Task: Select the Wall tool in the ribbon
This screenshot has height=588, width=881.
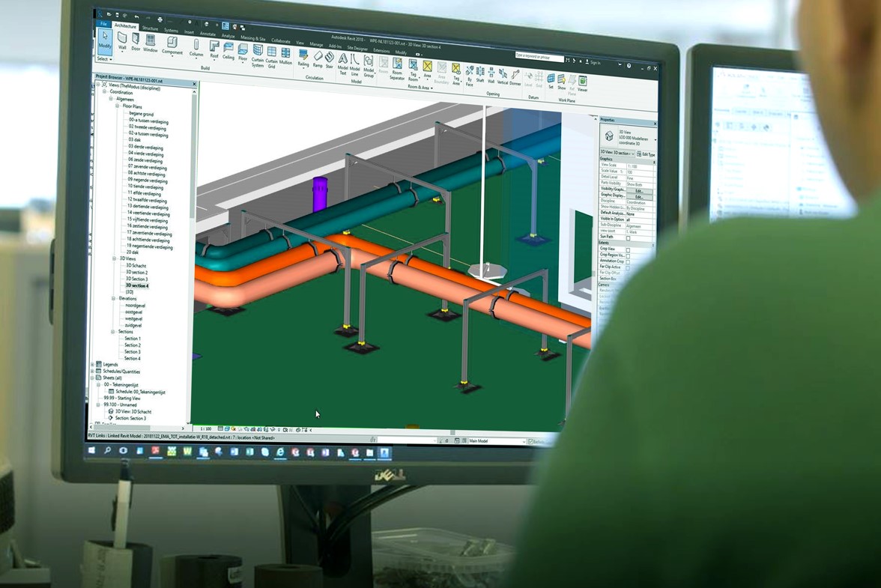Action: 122,40
